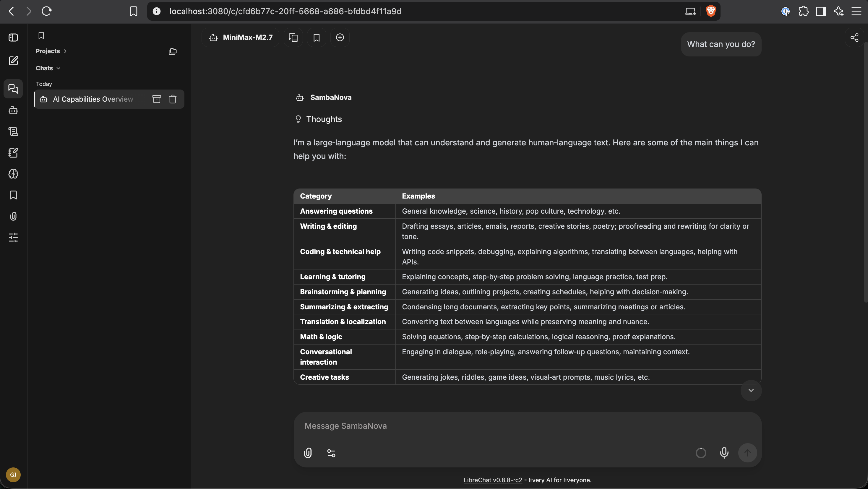Click the send message arrow button
Screen dimensions: 868x489
pyautogui.click(x=747, y=453)
